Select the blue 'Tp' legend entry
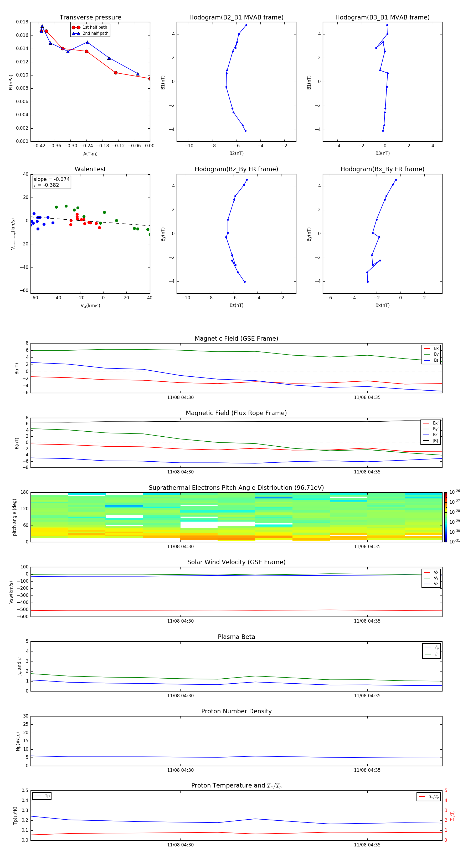This screenshot has width=473, height=868. tap(42, 796)
